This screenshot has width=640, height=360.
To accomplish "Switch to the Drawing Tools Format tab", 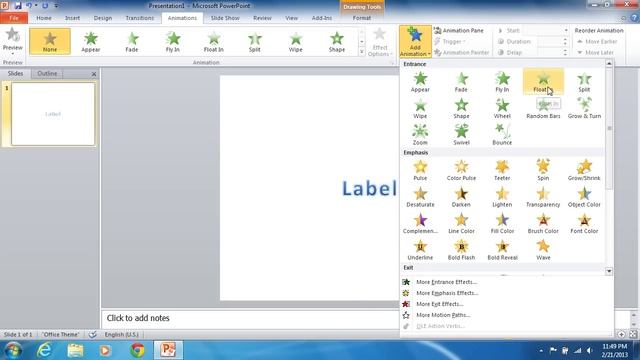I will (x=362, y=18).
